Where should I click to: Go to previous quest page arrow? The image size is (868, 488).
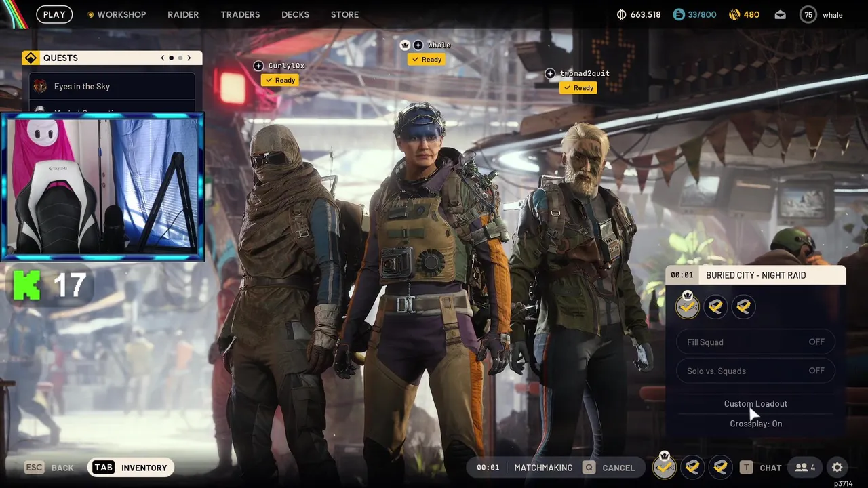coord(163,58)
